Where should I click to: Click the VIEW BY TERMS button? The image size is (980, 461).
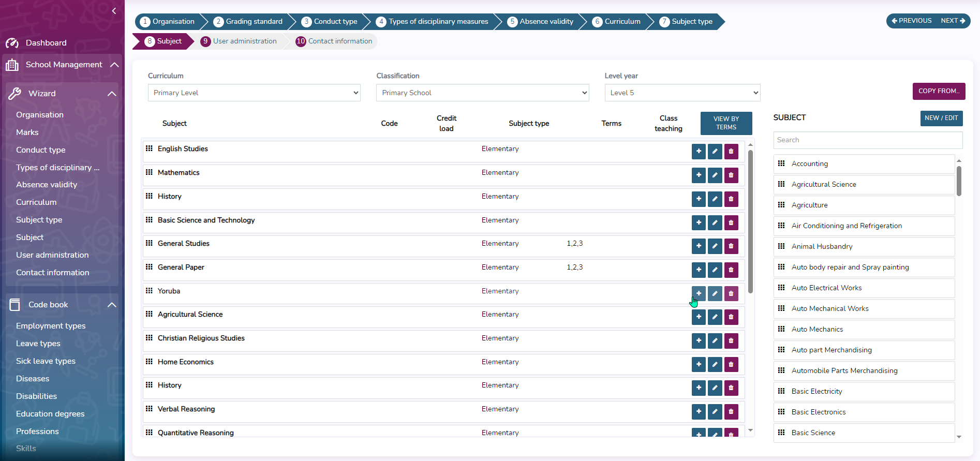[726, 123]
